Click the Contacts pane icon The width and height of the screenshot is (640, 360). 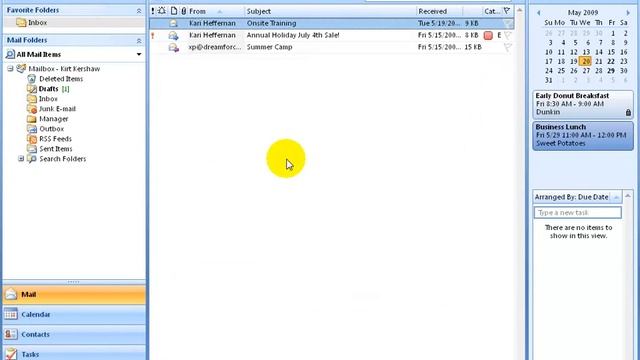(x=11, y=334)
